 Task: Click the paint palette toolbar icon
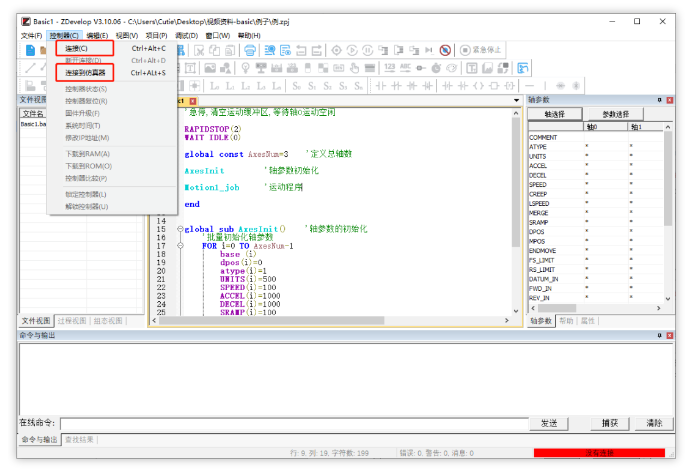(451, 68)
